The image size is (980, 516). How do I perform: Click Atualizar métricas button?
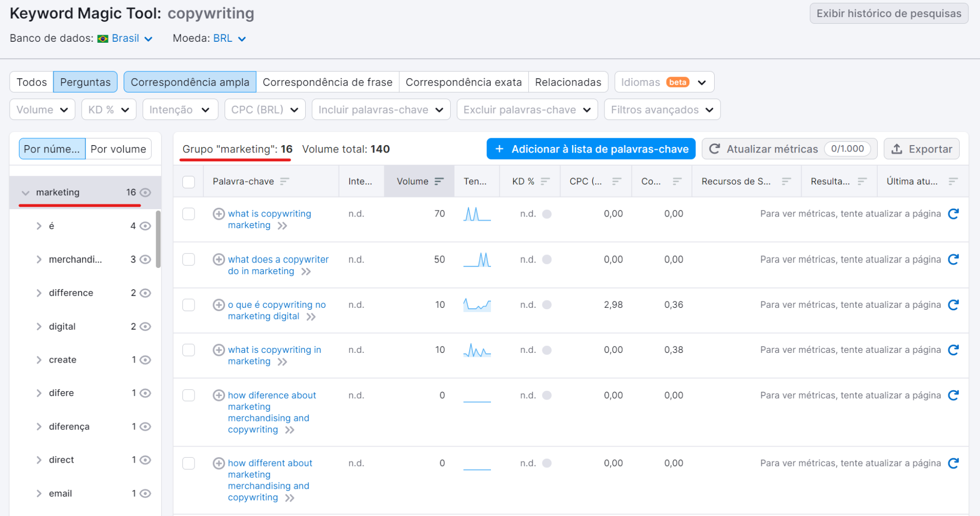point(789,149)
